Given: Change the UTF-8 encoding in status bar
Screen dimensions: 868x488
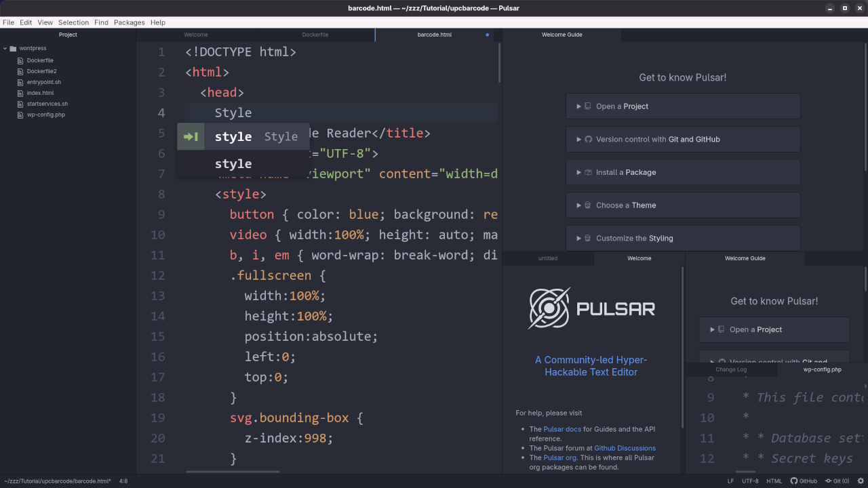Looking at the screenshot, I should (750, 481).
